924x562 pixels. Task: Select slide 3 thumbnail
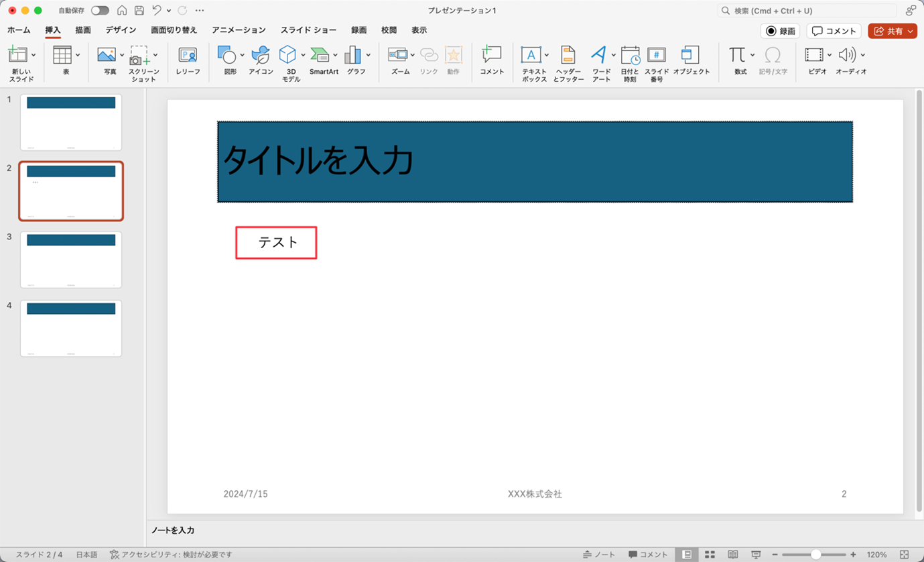tap(71, 260)
